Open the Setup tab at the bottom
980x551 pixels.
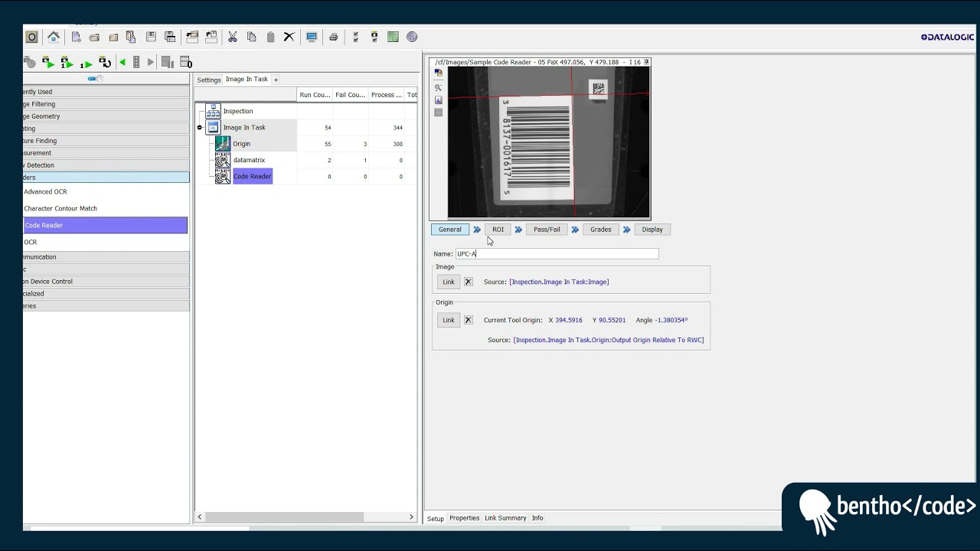click(x=436, y=518)
